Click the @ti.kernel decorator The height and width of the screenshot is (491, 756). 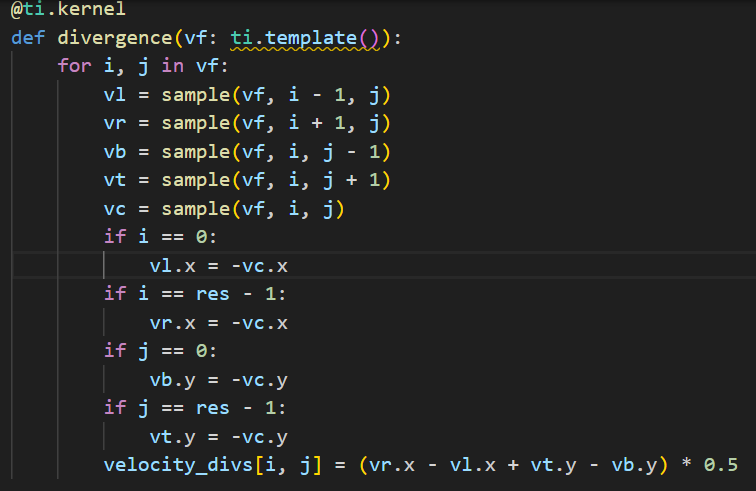(x=68, y=10)
